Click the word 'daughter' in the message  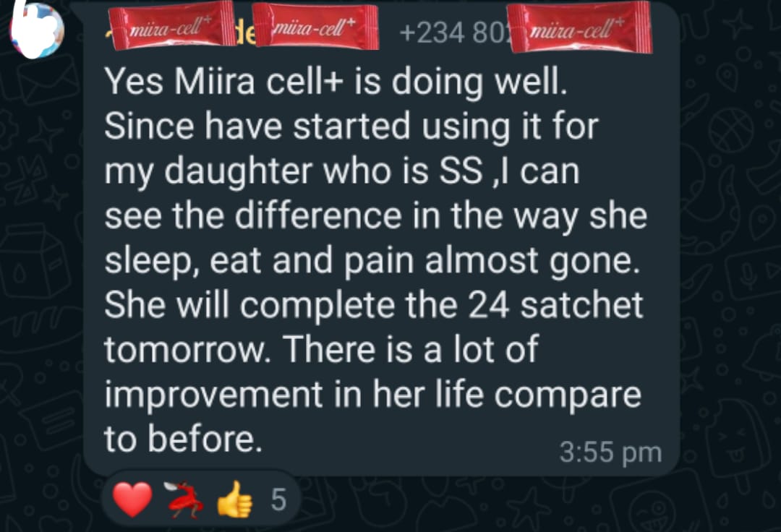[x=239, y=173]
